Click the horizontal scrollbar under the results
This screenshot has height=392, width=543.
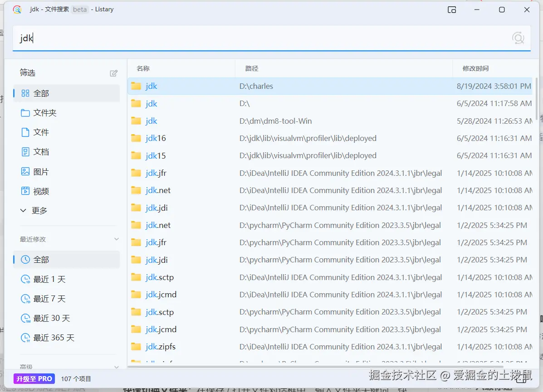tap(316, 367)
